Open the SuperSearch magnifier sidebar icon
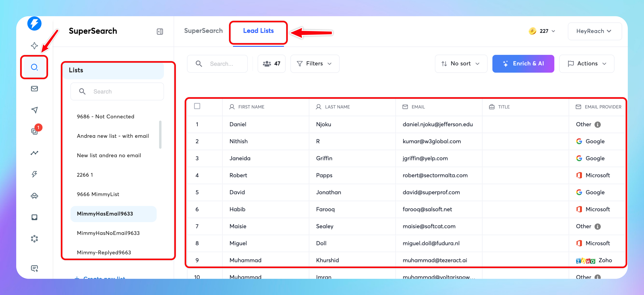The image size is (644, 295). (34, 67)
